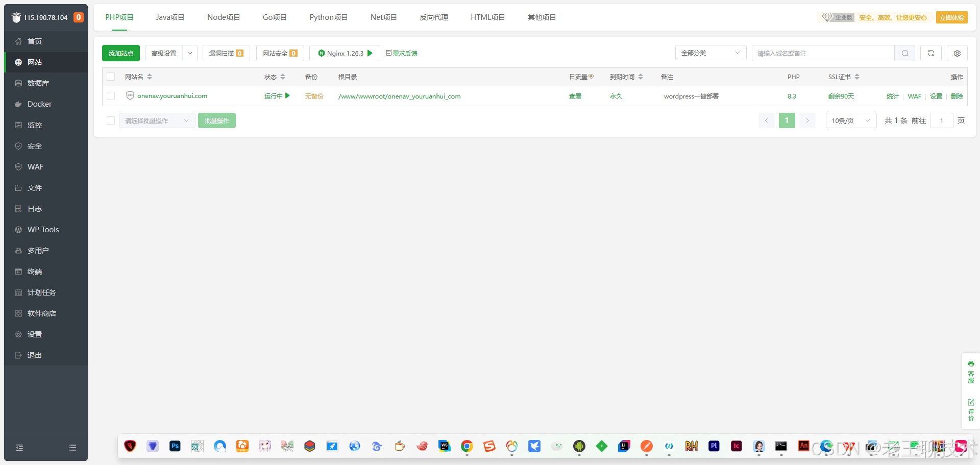This screenshot has height=465, width=980.
Task: Open the 客服 support icon on right edge
Action: 971,372
